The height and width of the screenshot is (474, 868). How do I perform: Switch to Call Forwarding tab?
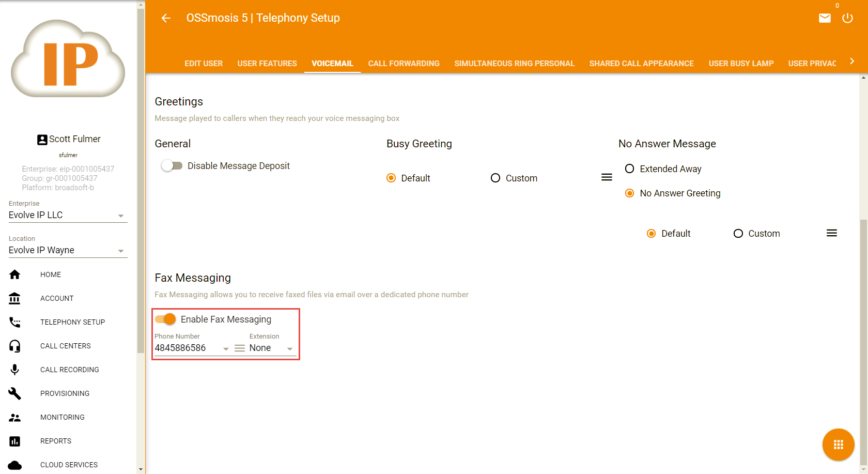click(x=404, y=64)
